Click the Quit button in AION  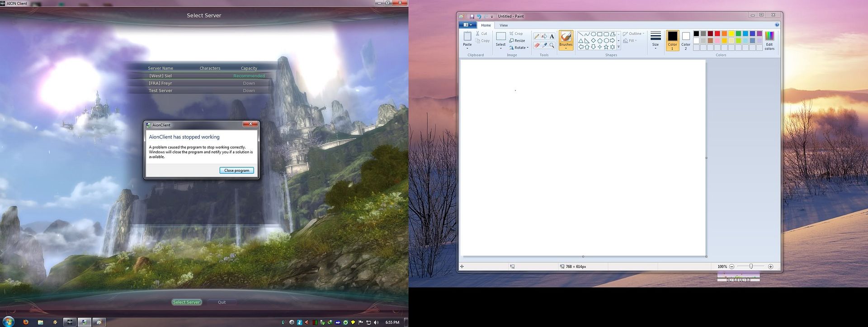click(222, 302)
